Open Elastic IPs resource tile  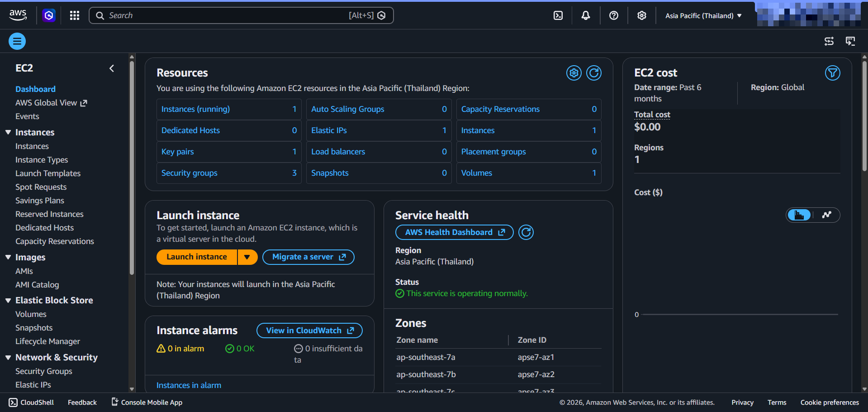pos(379,130)
